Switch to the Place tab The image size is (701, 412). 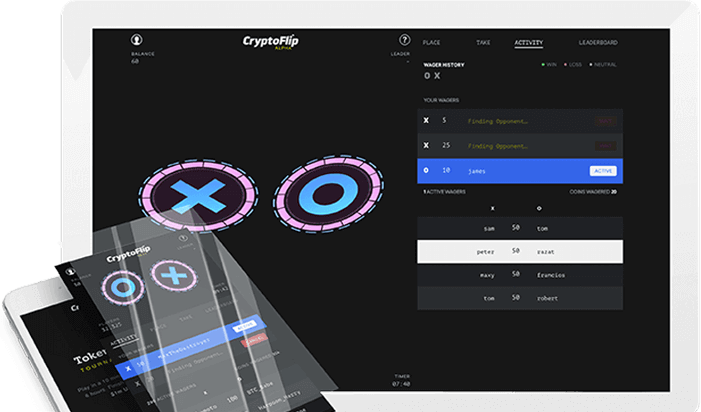[431, 43]
